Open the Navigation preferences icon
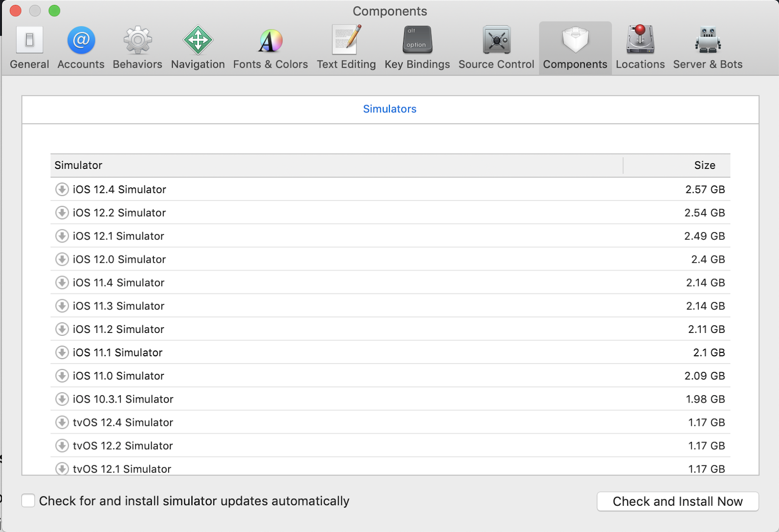779x532 pixels. 198,40
